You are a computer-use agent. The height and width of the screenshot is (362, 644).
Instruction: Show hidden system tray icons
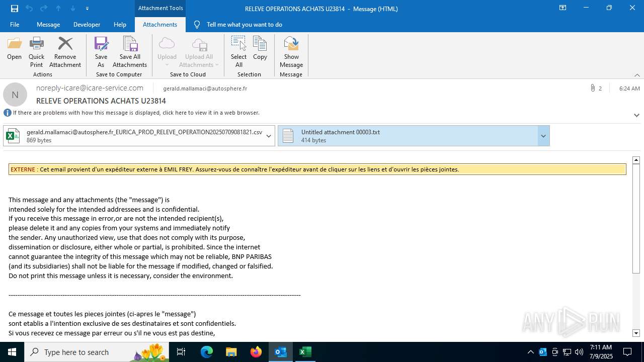coord(530,352)
